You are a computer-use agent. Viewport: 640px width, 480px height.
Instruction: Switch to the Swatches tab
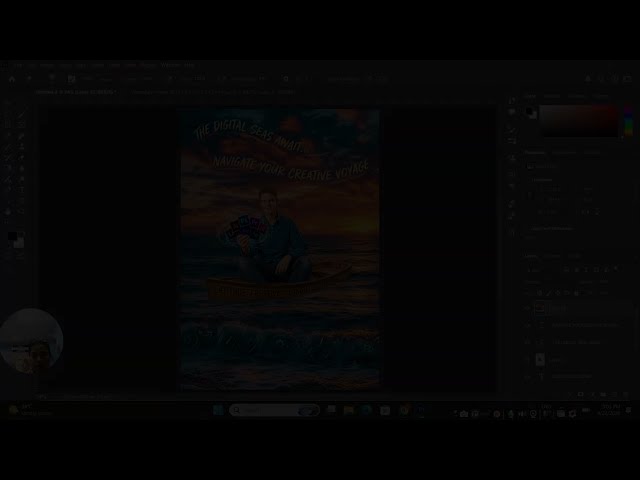tap(552, 96)
